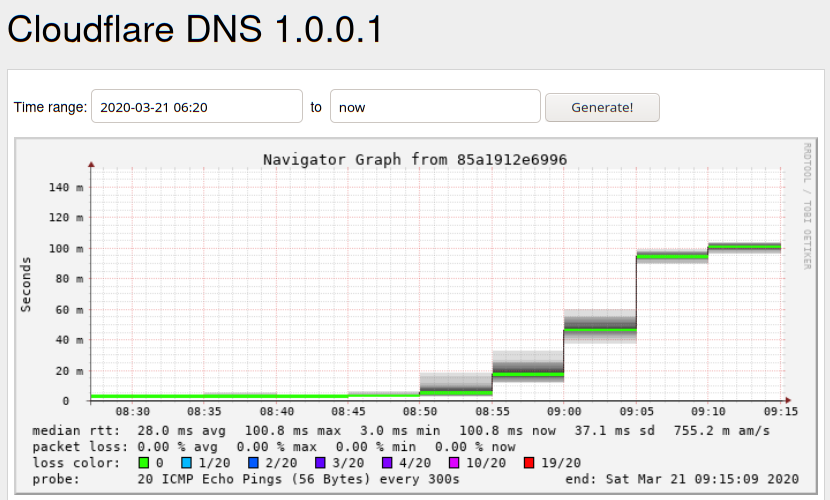Viewport: 830px width, 500px height.
Task: Click the 100.8 ms max value
Action: (293, 431)
